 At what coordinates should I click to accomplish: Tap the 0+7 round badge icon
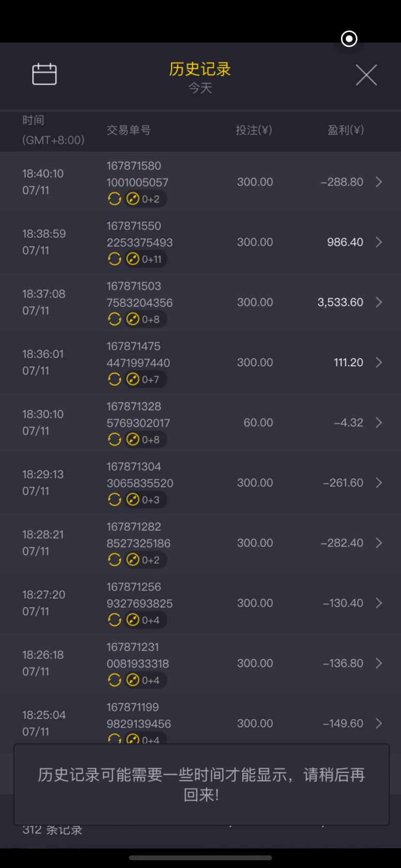click(x=133, y=379)
